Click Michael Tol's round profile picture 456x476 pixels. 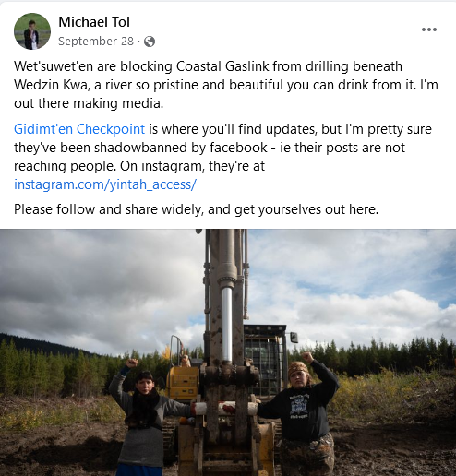pos(32,31)
